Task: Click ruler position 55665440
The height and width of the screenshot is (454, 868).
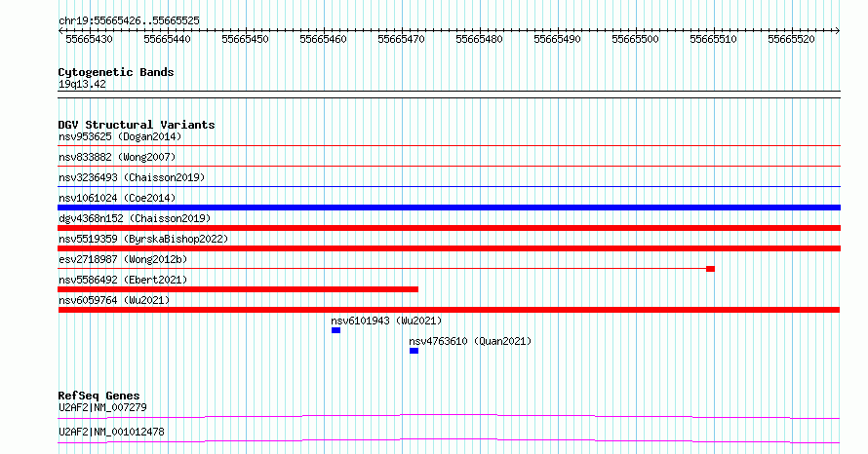Action: pos(167,39)
